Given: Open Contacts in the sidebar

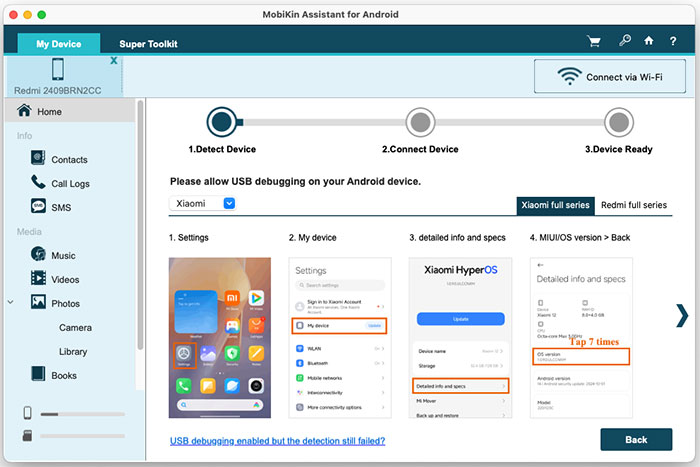Looking at the screenshot, I should [69, 160].
